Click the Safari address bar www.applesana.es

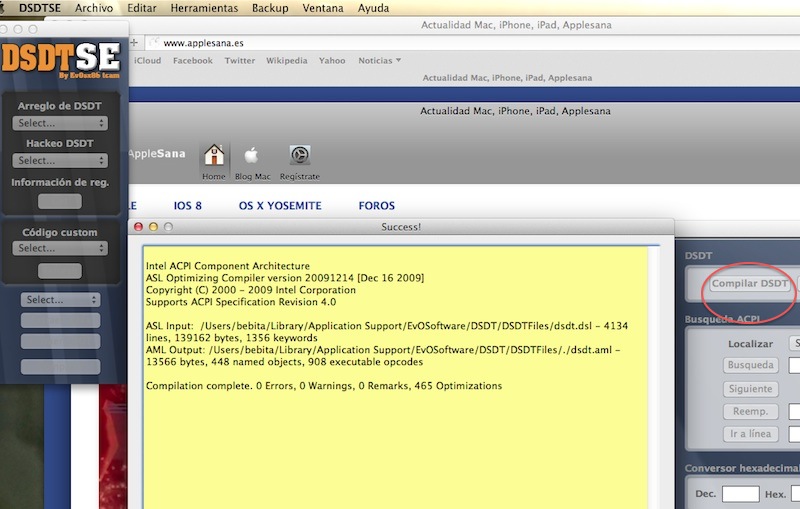pos(472,43)
